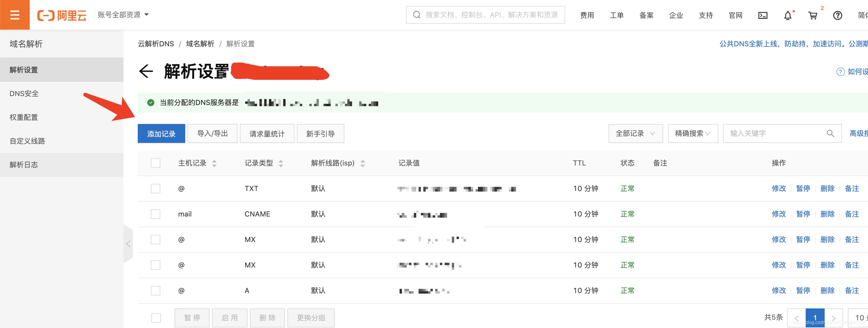Click the 添加记录 button
868x328 pixels.
(161, 134)
